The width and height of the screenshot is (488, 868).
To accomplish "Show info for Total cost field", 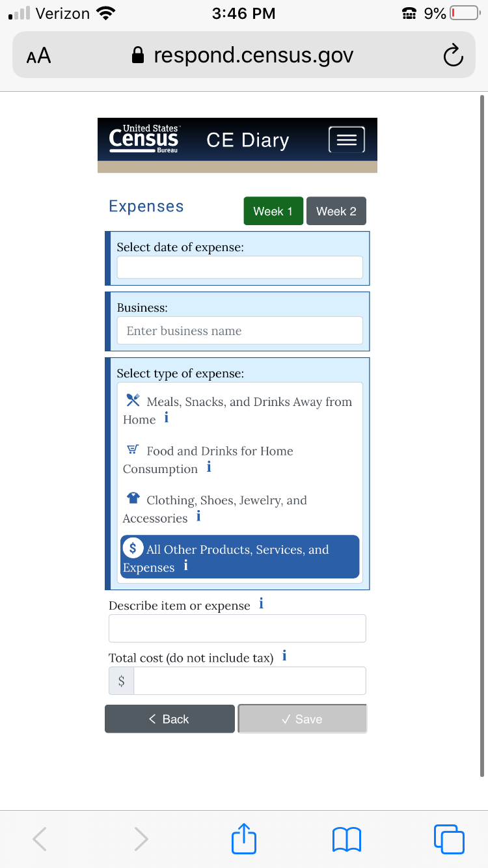I will (x=284, y=656).
